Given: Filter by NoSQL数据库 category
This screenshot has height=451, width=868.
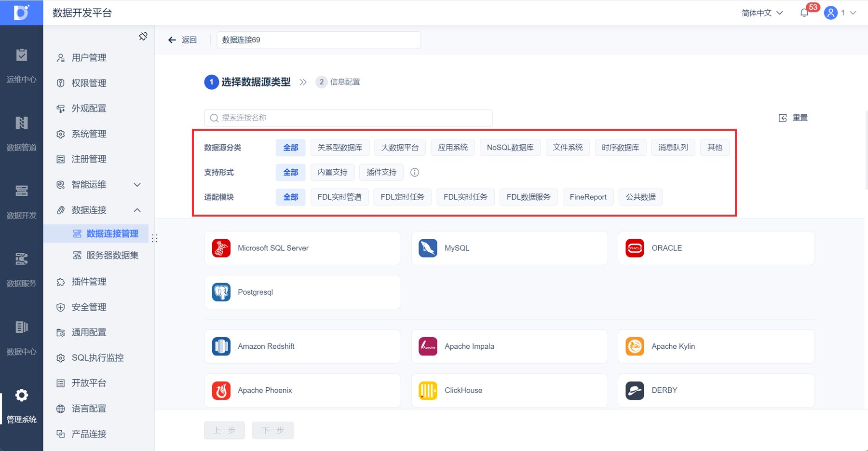Looking at the screenshot, I should 510,148.
